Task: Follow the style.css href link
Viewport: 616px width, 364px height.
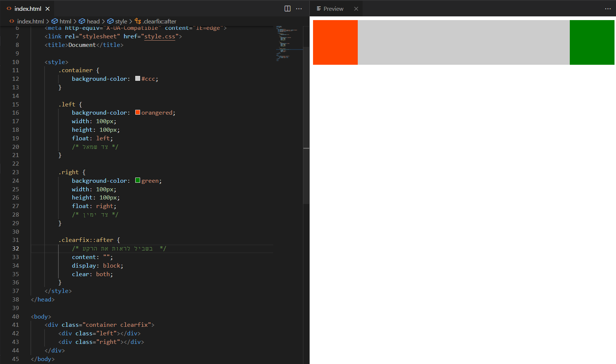Action: pos(159,36)
